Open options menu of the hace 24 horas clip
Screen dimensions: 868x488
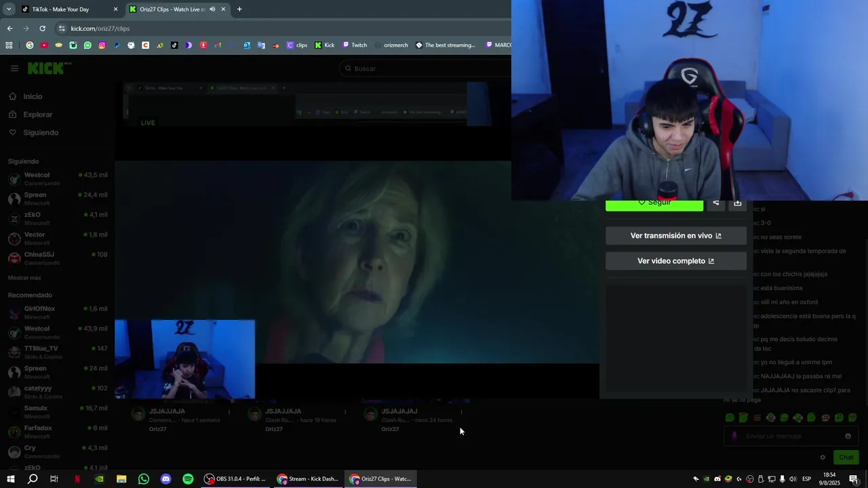point(462,411)
